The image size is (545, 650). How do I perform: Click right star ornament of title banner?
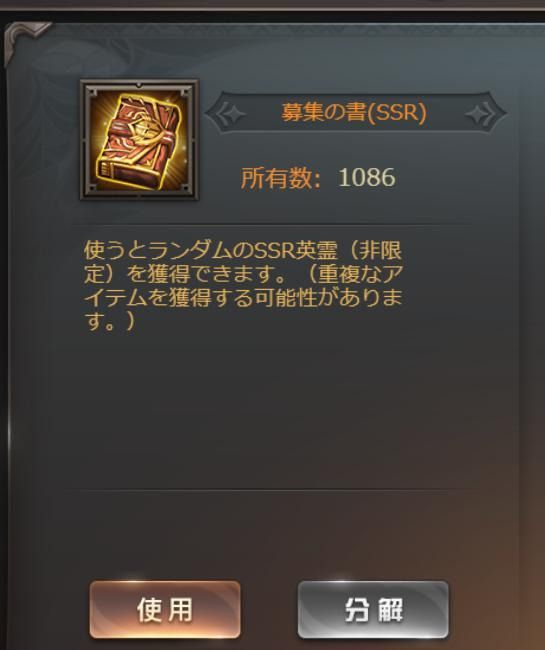point(481,113)
